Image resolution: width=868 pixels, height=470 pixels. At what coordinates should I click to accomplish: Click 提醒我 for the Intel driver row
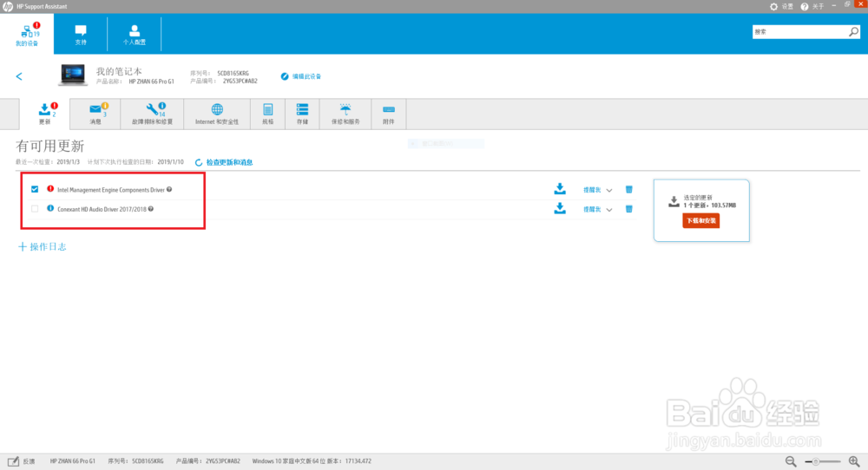[x=592, y=190]
